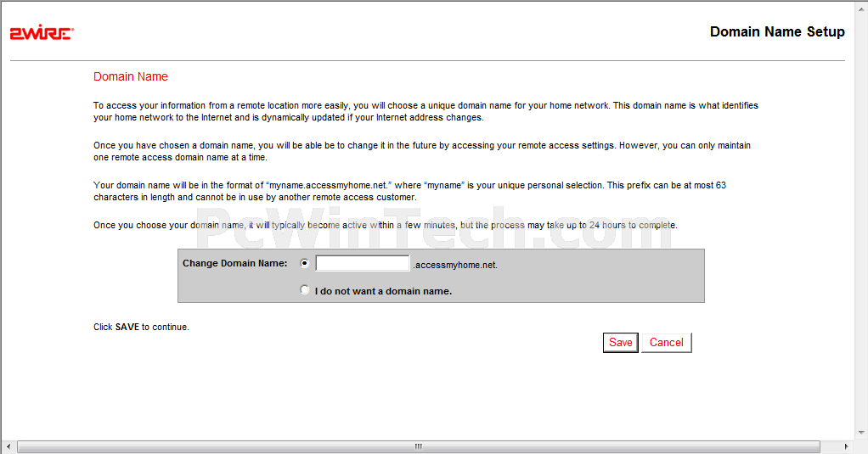Screen dimensions: 868x454
Task: Click the paragraph starting 'Your domain name will be'
Action: coord(409,191)
